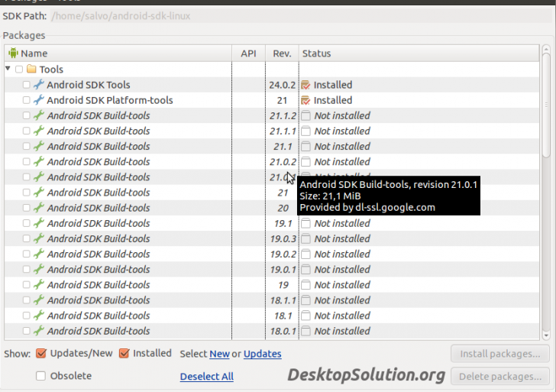Click the Build-tools 21.1.2 wrench icon
The height and width of the screenshot is (392, 556).
pos(38,115)
